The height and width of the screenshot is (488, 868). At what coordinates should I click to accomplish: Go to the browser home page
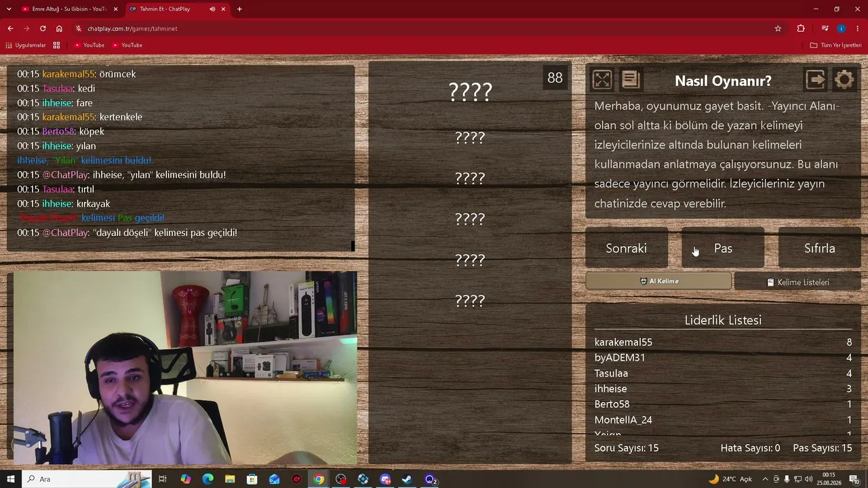coord(59,28)
